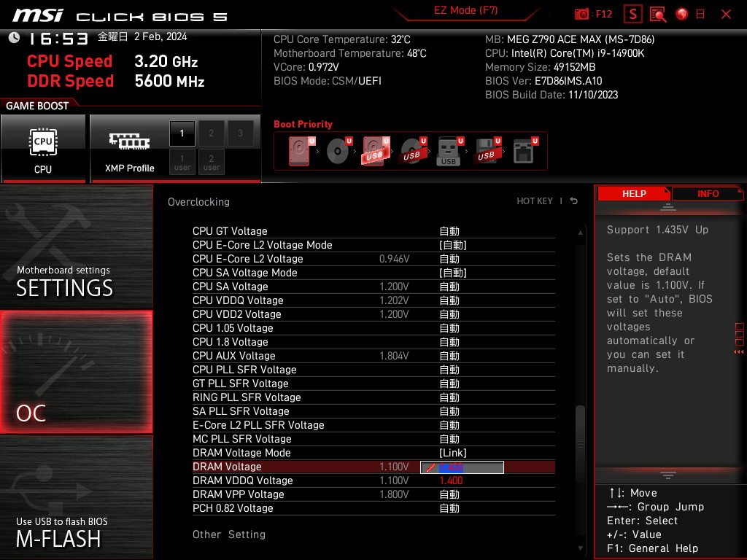This screenshot has width=747, height=560.
Task: Select the MC PLL SFR Voltage row
Action: click(373, 439)
